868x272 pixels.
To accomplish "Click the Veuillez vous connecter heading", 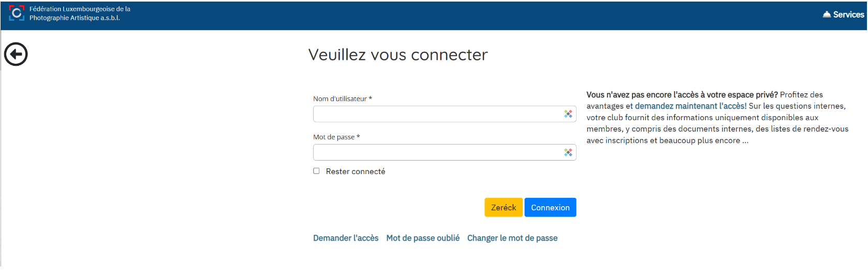I will point(398,55).
